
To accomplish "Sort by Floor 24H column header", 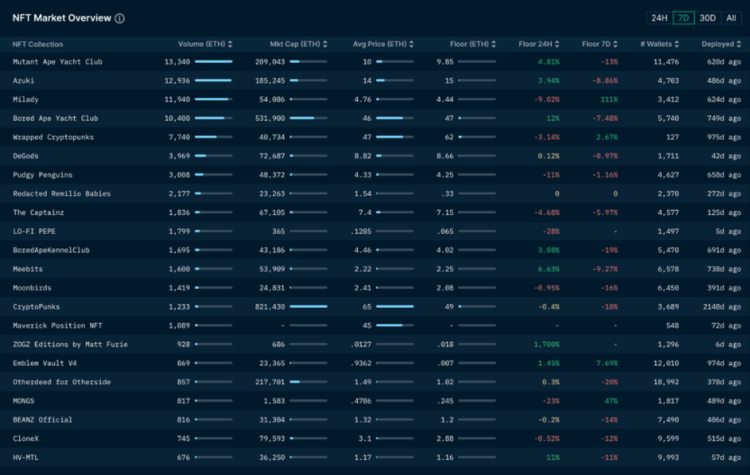I will tap(539, 44).
